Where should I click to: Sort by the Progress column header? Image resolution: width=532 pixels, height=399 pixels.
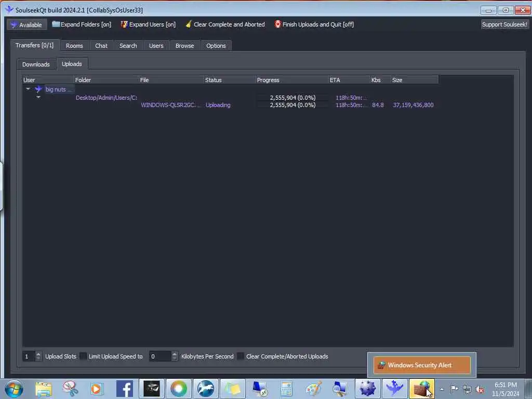click(x=292, y=80)
